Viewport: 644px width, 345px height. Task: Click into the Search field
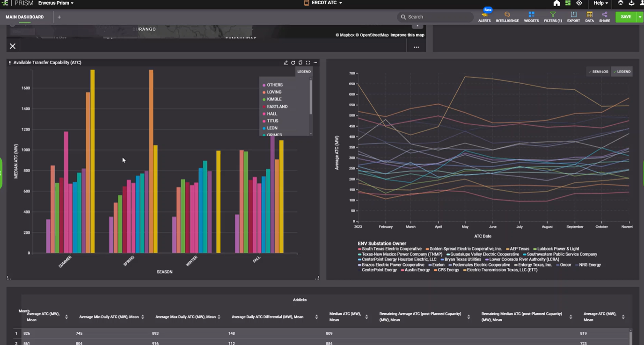(x=438, y=17)
